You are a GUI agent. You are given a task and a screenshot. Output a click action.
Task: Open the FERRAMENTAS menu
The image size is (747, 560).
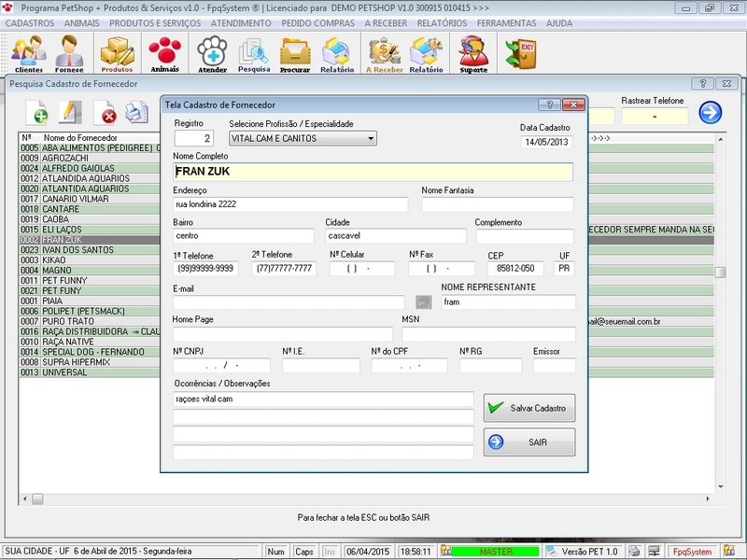pyautogui.click(x=506, y=22)
